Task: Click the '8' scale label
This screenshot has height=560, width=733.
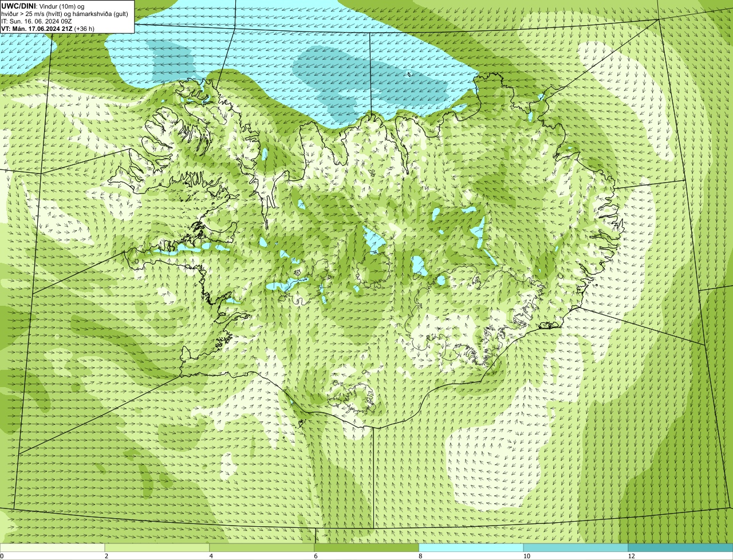Action: 420,556
